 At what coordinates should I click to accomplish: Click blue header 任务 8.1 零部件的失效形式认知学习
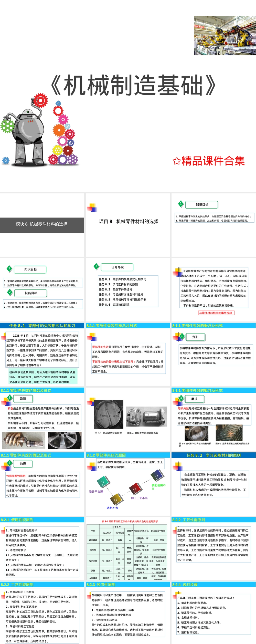coord(42,326)
